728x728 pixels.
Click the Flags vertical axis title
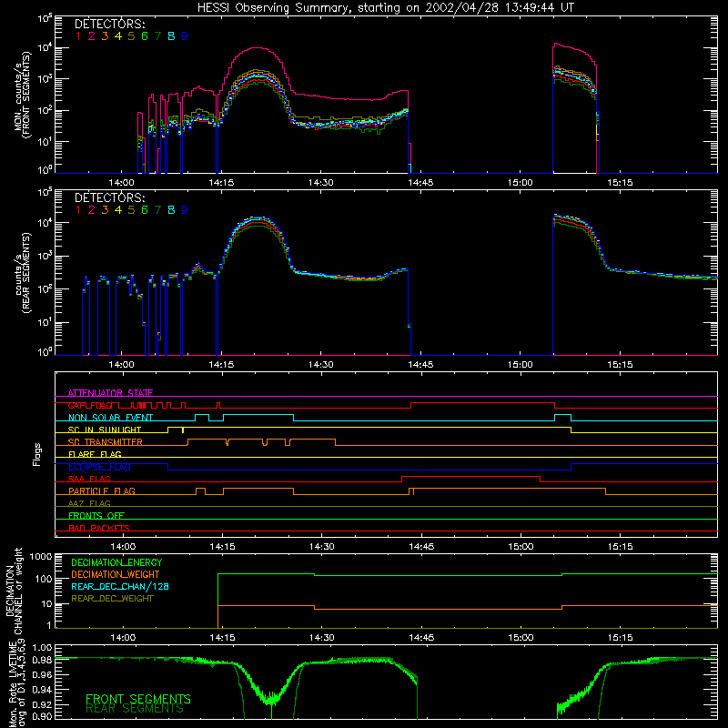(37, 454)
